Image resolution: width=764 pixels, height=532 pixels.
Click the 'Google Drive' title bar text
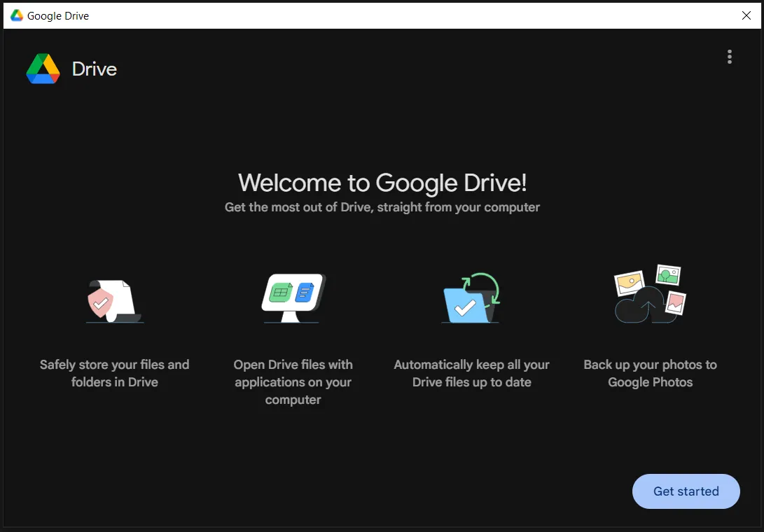point(58,16)
